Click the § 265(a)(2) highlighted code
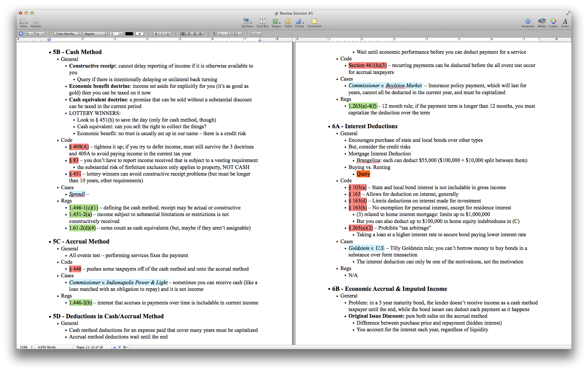The image size is (588, 372). (360, 228)
